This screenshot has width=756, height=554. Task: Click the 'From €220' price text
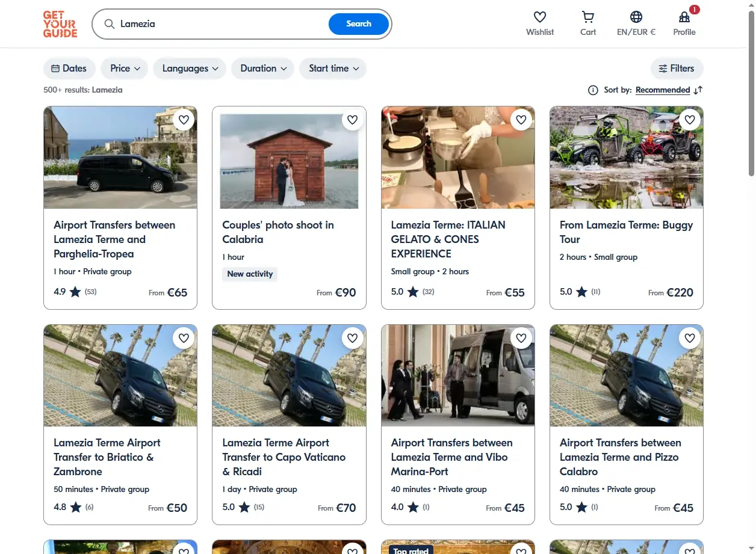[671, 293]
